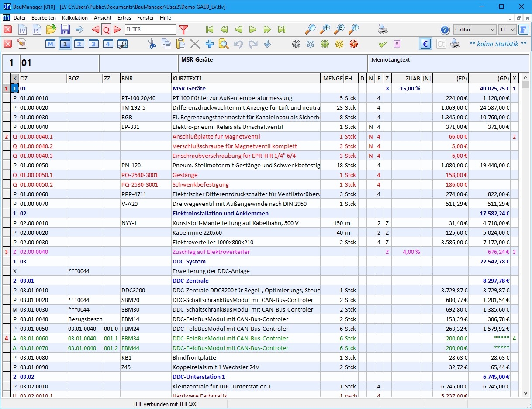Image resolution: width=532 pixels, height=409 pixels.
Task: Click the red gear icon
Action: 354,44
